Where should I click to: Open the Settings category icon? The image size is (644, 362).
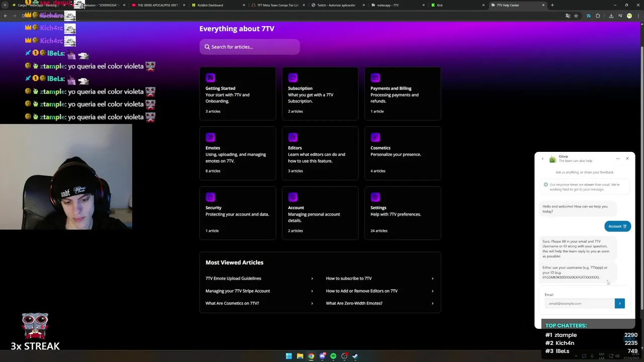(375, 197)
